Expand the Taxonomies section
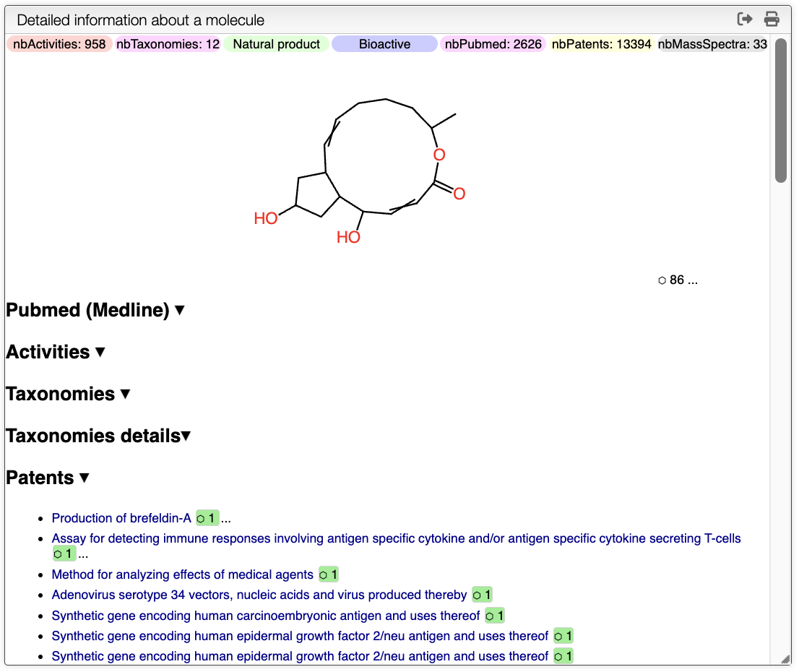This screenshot has height=672, width=799. click(x=68, y=394)
